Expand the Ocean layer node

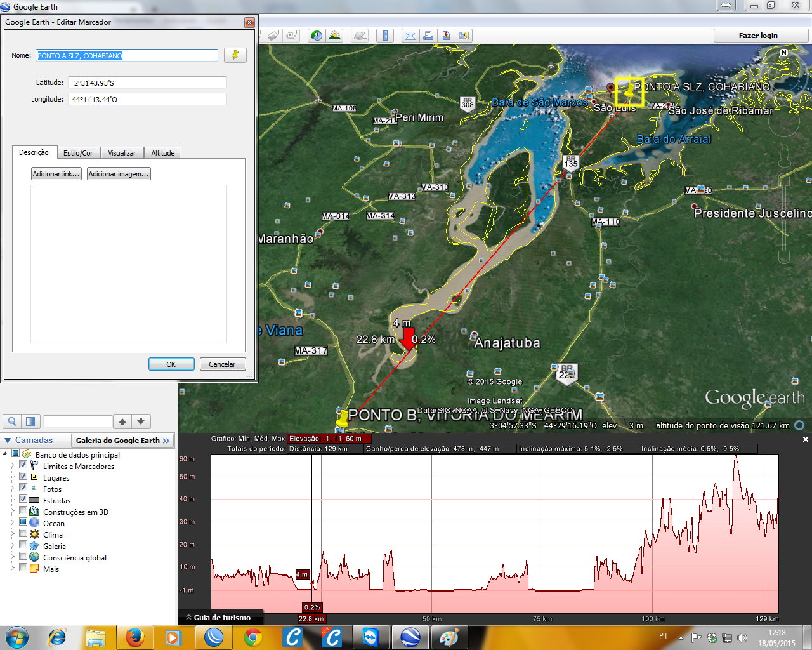13,523
